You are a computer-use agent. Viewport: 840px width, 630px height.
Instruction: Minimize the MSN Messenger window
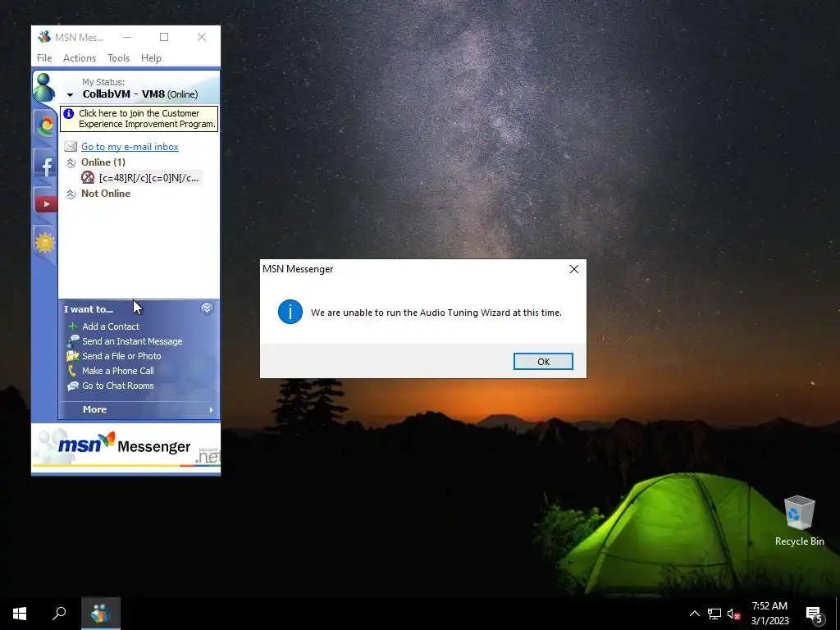pyautogui.click(x=127, y=37)
